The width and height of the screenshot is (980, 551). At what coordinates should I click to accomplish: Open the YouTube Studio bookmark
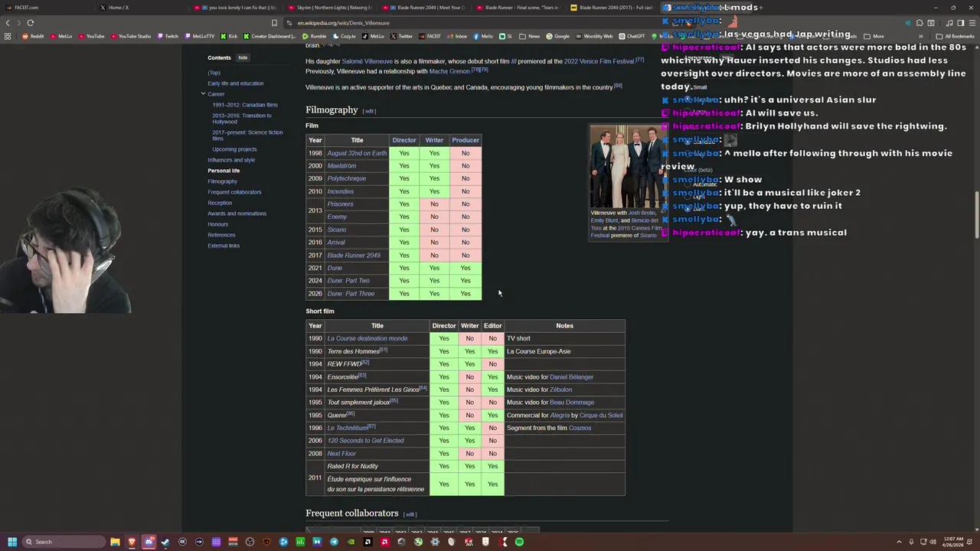coord(130,36)
